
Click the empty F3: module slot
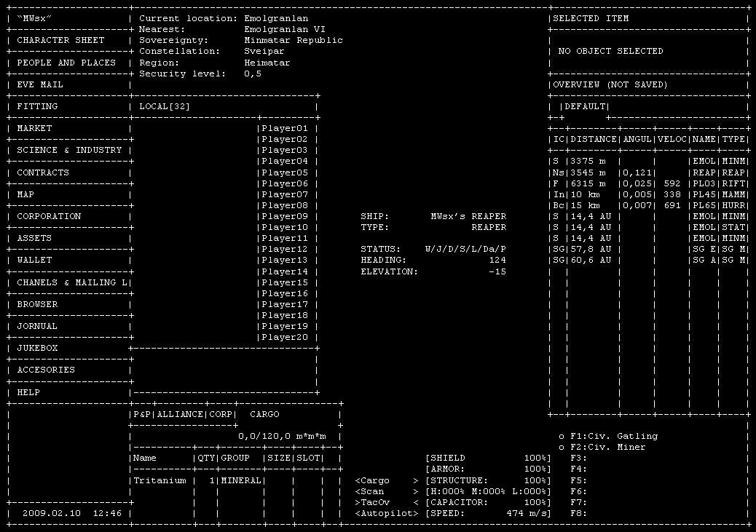click(578, 458)
